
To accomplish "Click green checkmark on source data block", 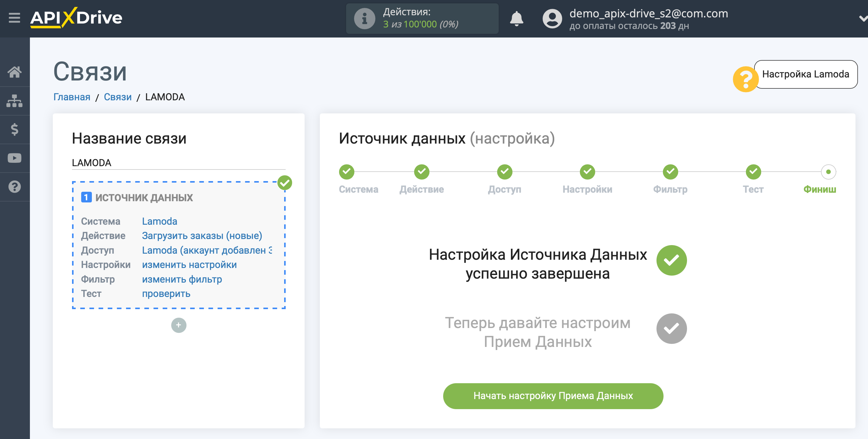I will pyautogui.click(x=285, y=183).
